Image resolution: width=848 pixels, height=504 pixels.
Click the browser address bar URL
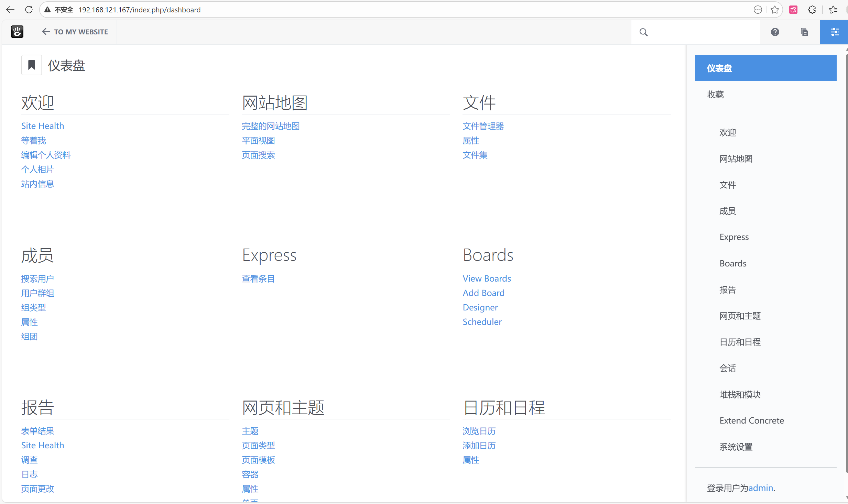coord(139,10)
